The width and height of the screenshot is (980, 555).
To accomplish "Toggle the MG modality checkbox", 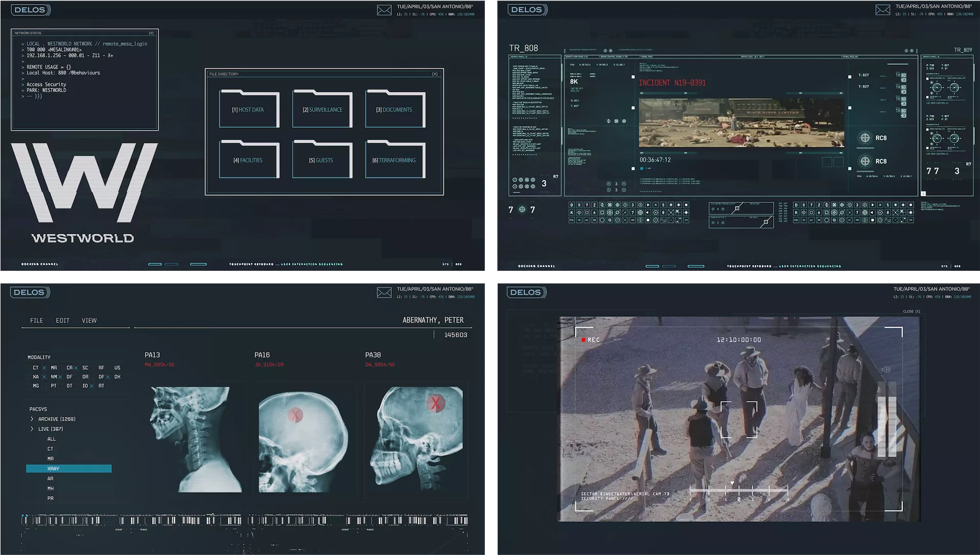I will (x=29, y=386).
